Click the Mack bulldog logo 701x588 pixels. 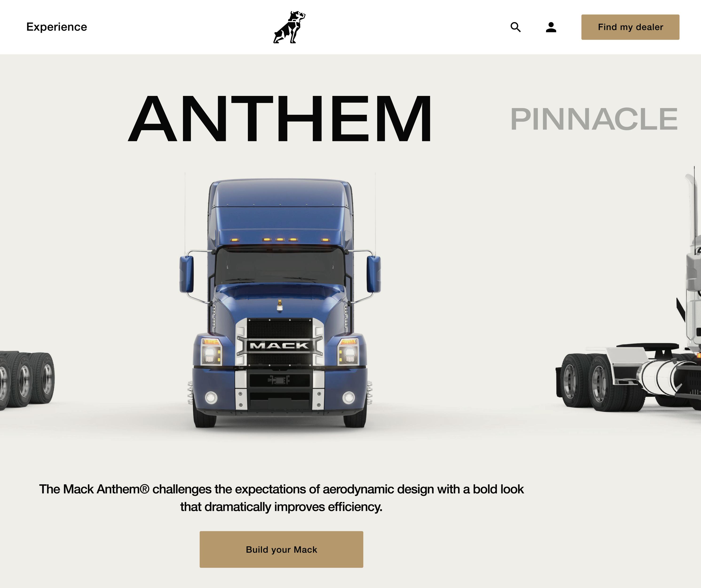pyautogui.click(x=289, y=27)
